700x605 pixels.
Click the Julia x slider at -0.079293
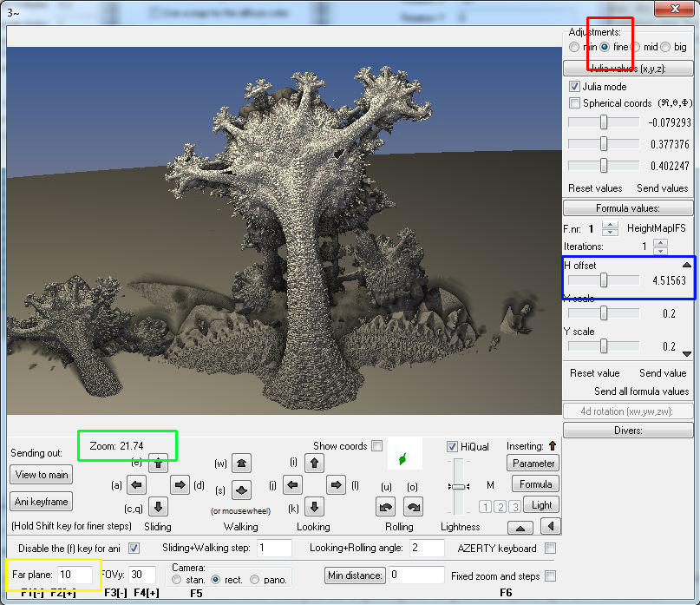point(604,122)
